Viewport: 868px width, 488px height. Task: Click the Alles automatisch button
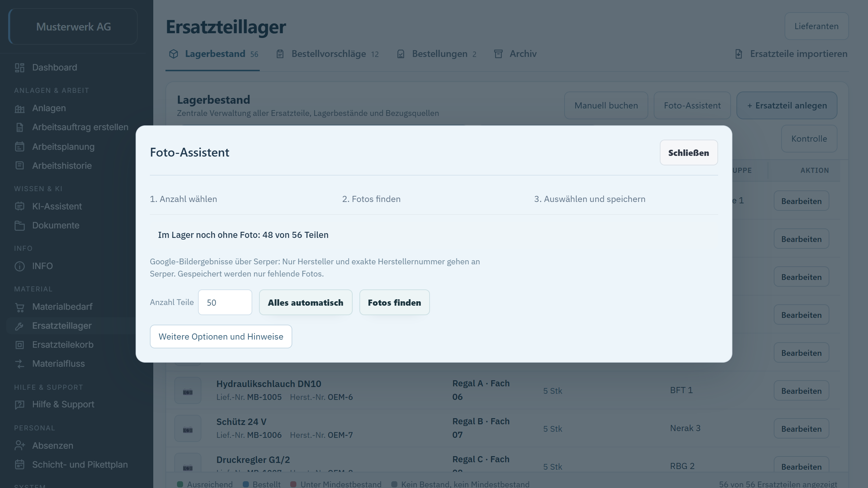tap(305, 302)
